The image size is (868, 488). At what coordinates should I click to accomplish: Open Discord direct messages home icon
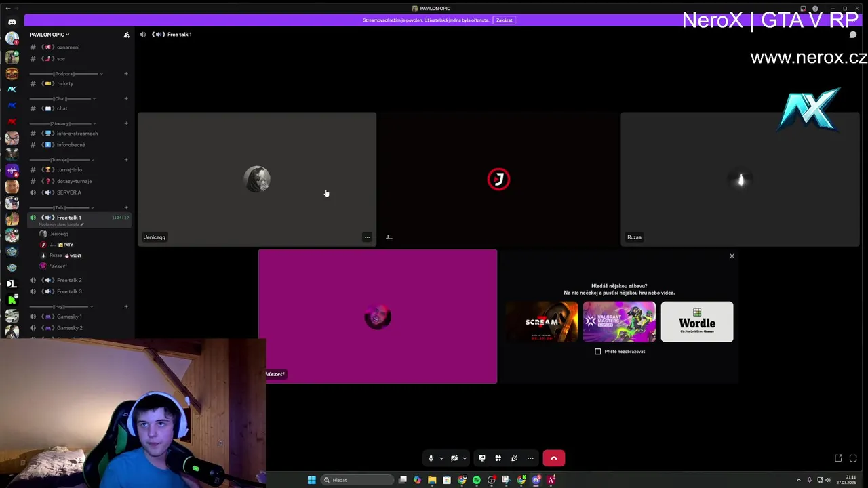[12, 22]
